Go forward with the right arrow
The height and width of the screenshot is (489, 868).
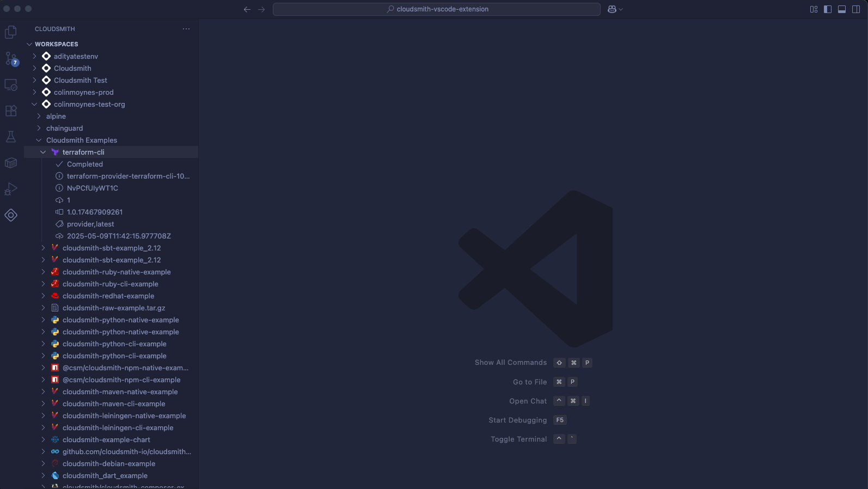coord(261,9)
